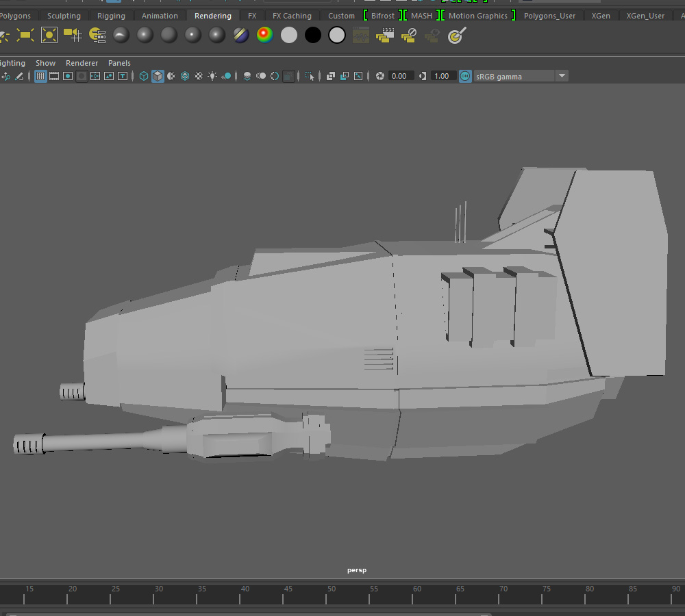685x616 pixels.
Task: Click the Area Light shelf icon
Action: (x=25, y=35)
